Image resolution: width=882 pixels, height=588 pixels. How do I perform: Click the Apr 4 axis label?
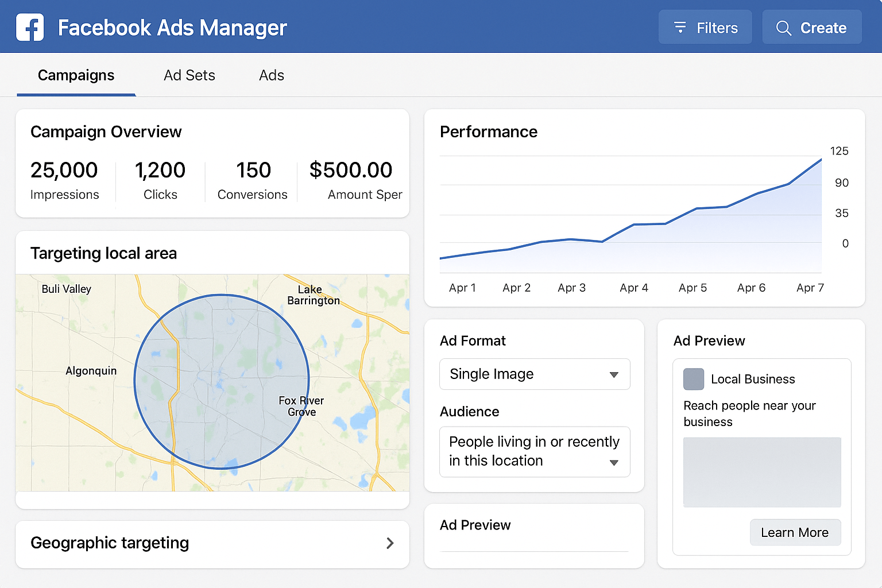[634, 288]
